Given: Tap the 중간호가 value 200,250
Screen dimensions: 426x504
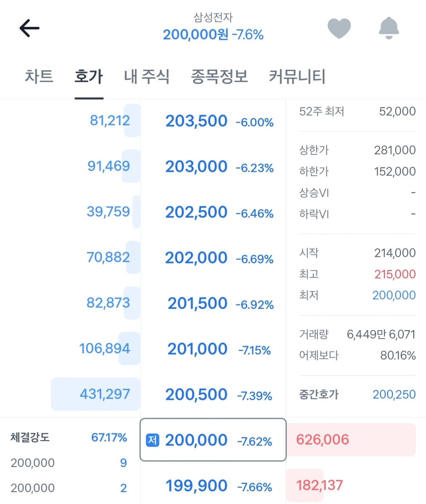Looking at the screenshot, I should (x=394, y=394).
